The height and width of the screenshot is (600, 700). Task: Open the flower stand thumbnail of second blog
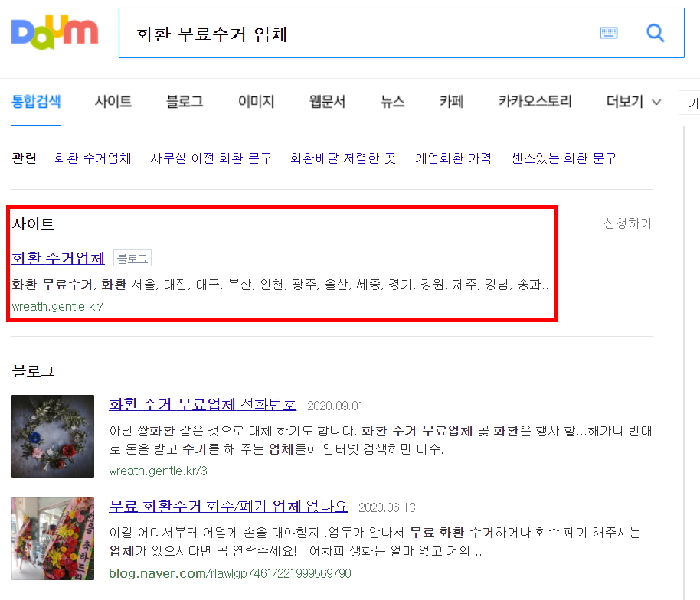click(x=53, y=539)
